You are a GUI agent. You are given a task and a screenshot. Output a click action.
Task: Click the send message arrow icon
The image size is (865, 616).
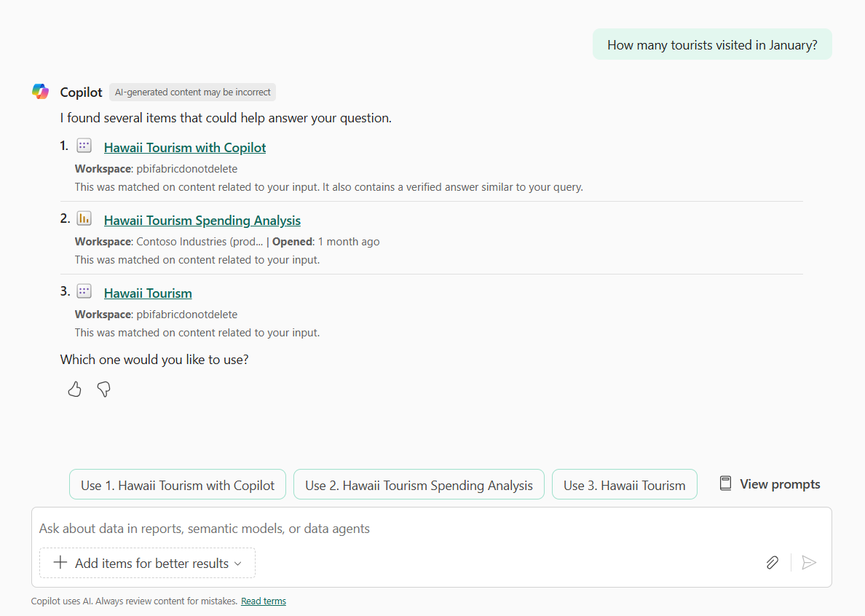tap(809, 563)
